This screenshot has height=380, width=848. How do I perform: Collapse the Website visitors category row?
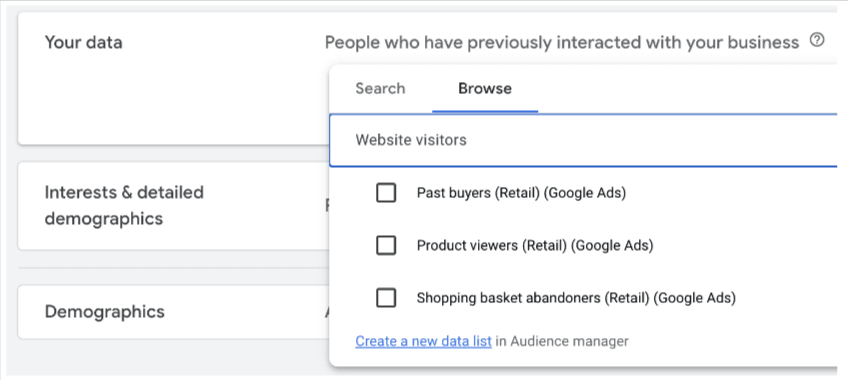(583, 141)
